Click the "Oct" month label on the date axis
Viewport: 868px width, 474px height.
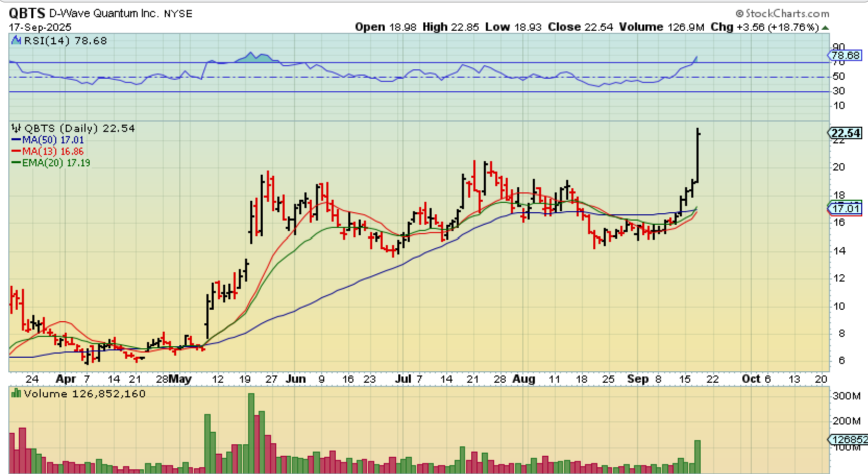[x=751, y=379]
